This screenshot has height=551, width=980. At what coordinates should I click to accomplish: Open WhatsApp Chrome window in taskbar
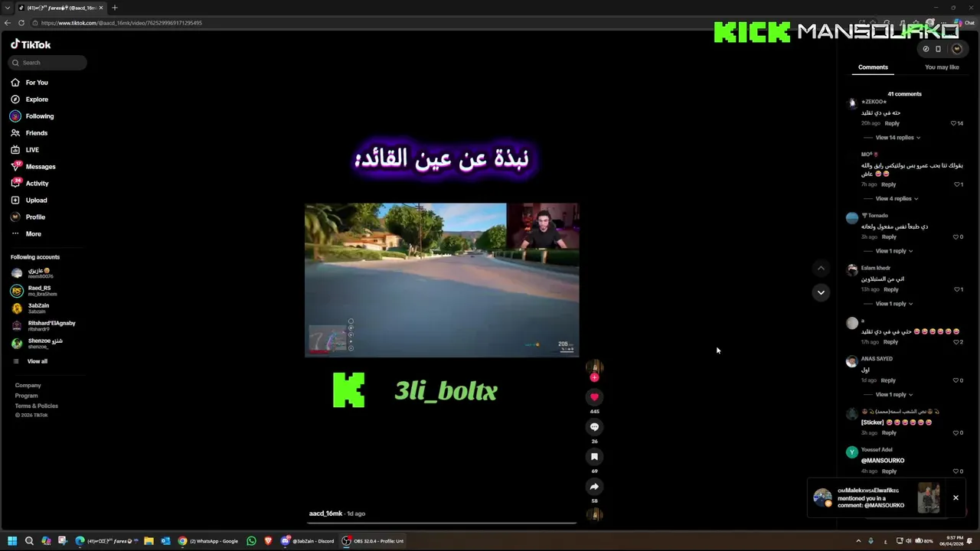[x=209, y=541]
